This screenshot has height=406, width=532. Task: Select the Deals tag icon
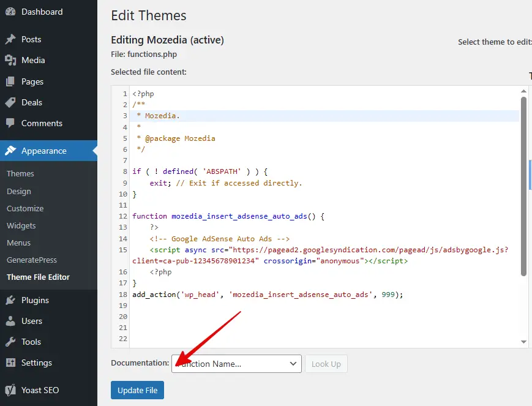[x=11, y=102]
